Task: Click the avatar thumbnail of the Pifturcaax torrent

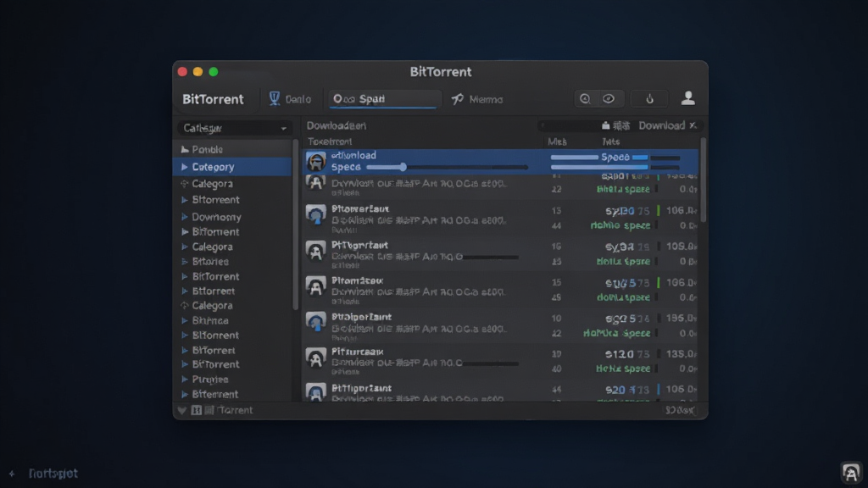Action: [x=316, y=358]
